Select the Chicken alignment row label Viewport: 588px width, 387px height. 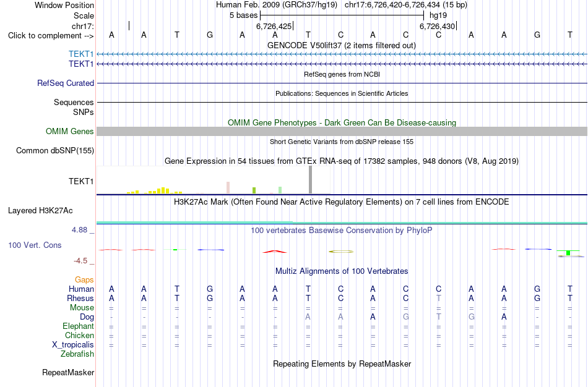point(79,335)
